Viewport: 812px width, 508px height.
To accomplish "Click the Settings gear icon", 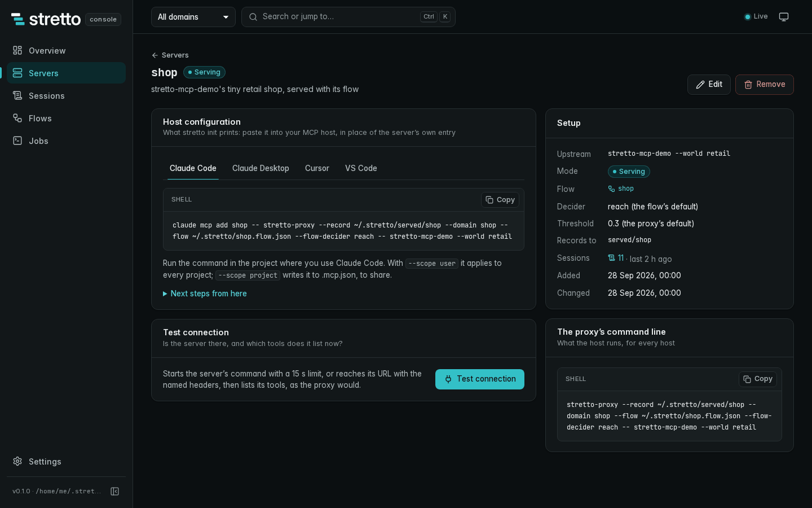I will 17,461.
